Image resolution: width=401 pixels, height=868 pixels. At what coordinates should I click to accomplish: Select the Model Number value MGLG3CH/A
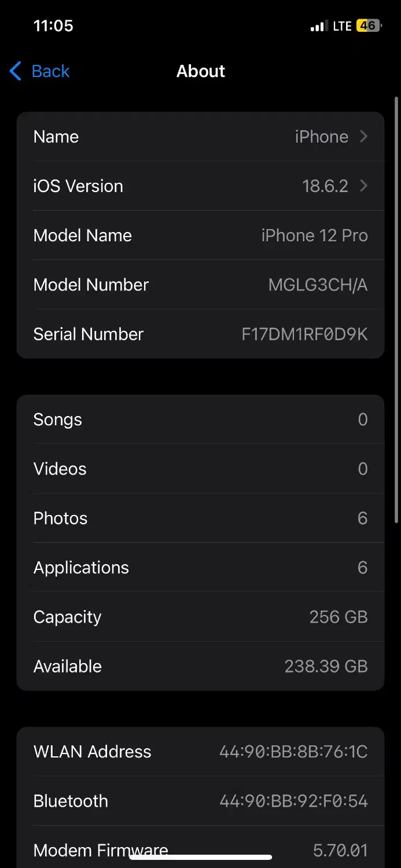tap(318, 285)
